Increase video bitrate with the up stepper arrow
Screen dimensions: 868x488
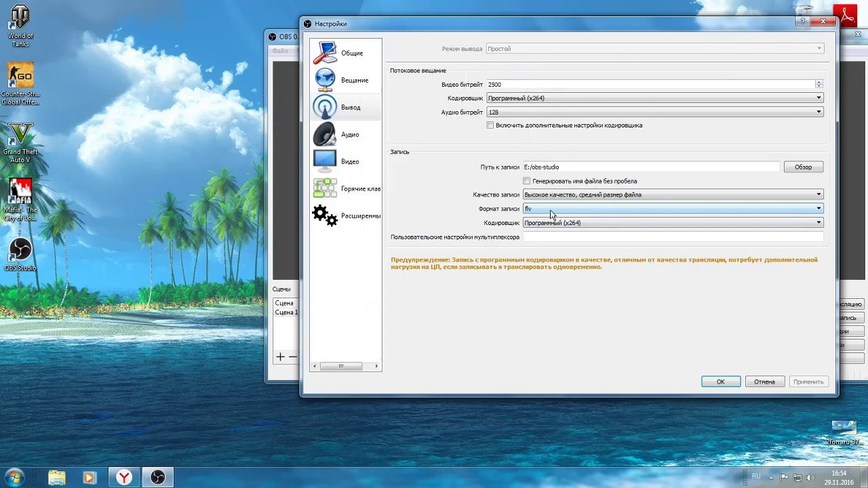coord(819,82)
